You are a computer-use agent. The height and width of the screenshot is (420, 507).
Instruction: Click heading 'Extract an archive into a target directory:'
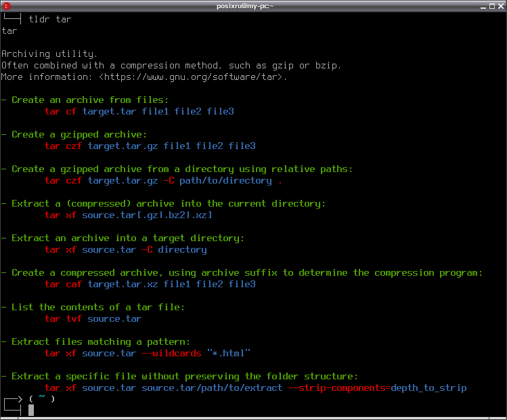[128, 238]
